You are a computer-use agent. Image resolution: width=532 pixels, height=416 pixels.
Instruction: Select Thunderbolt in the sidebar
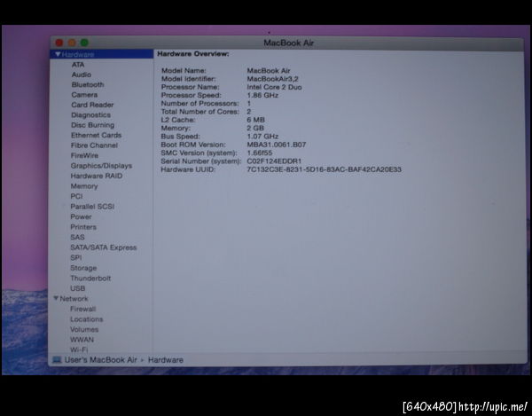(90, 278)
